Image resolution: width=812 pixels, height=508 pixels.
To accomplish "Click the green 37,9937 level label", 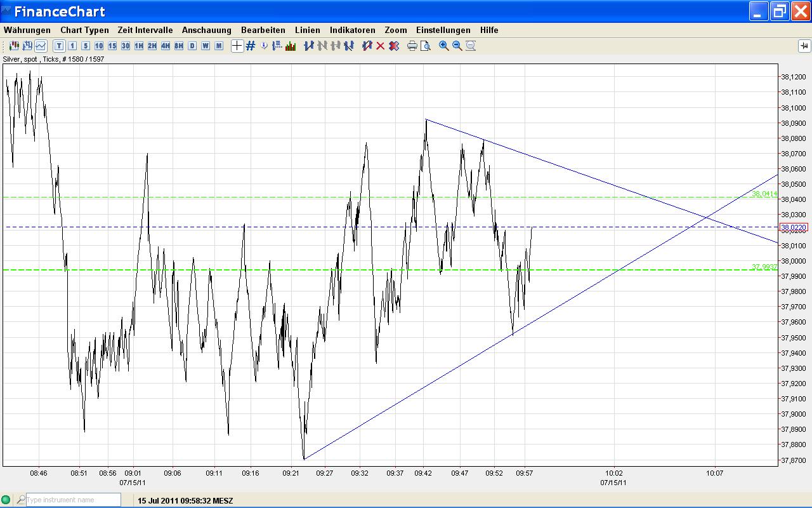I will (764, 267).
